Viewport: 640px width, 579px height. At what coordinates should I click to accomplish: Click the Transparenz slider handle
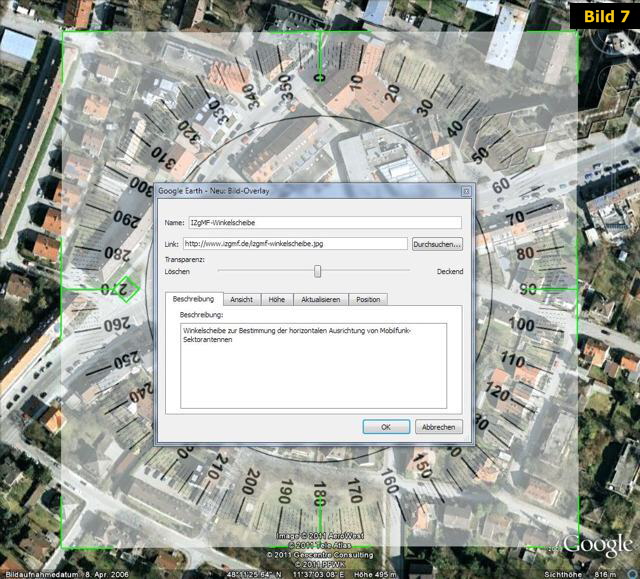[x=318, y=271]
